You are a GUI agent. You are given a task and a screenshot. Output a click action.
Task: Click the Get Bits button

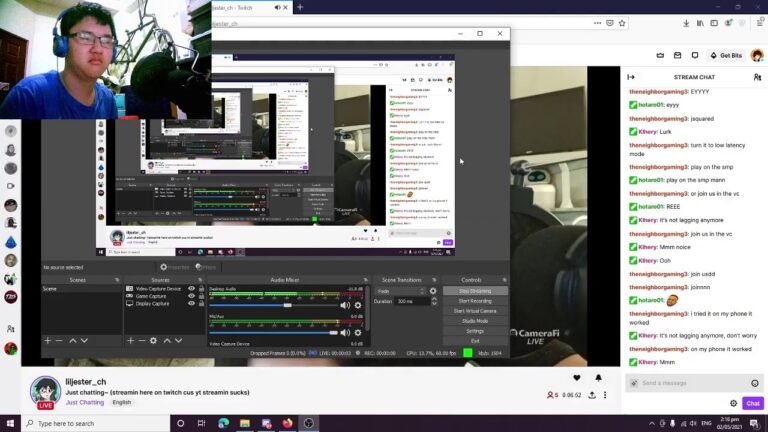(726, 55)
